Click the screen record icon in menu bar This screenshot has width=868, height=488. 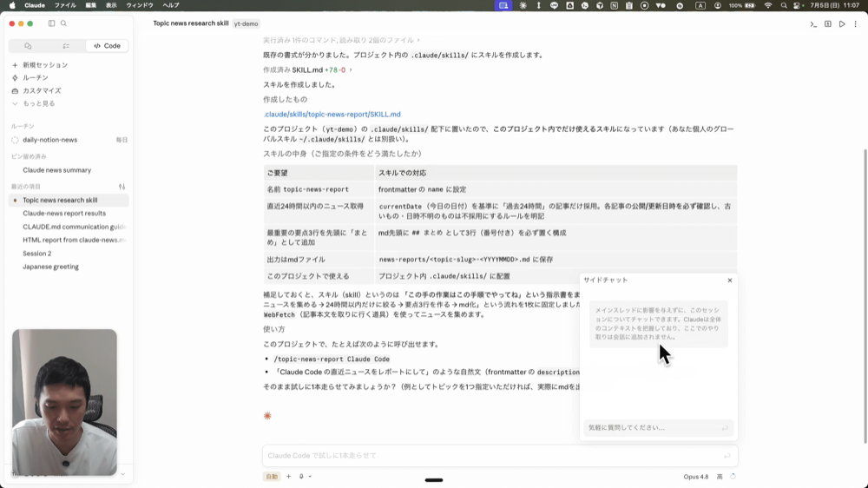click(644, 5)
